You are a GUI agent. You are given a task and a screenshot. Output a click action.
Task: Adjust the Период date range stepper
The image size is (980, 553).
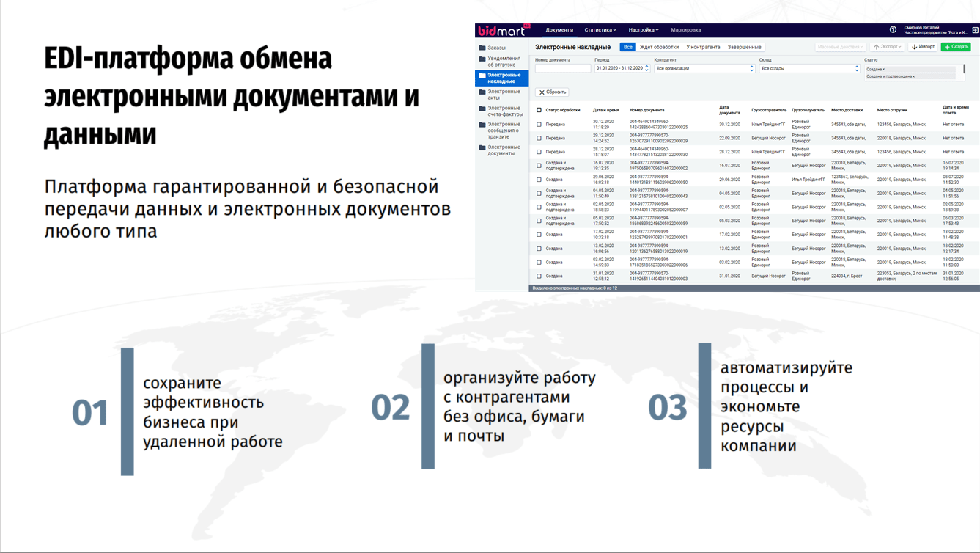tap(646, 68)
